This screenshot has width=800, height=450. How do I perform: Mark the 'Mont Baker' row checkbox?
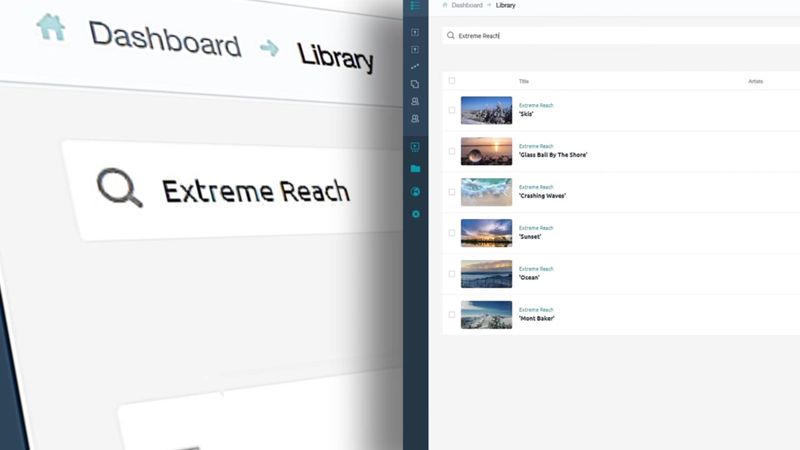[452, 315]
